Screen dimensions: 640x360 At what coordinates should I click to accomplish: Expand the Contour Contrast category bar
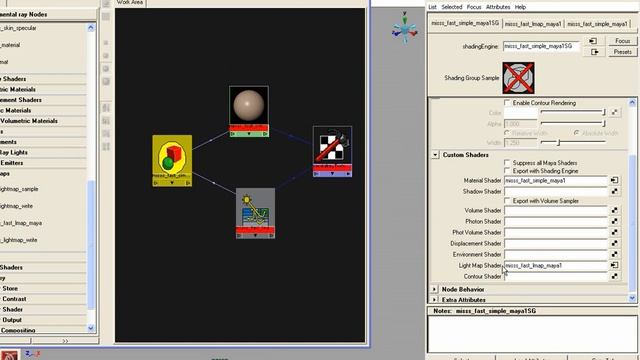43,299
